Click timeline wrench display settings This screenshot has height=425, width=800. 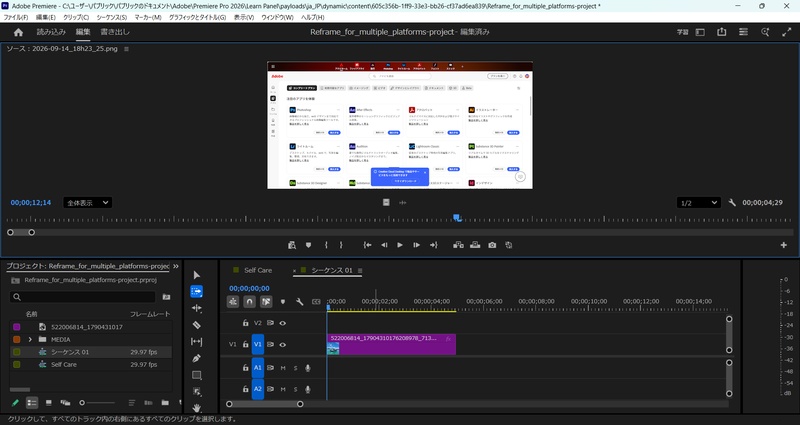[x=299, y=302]
